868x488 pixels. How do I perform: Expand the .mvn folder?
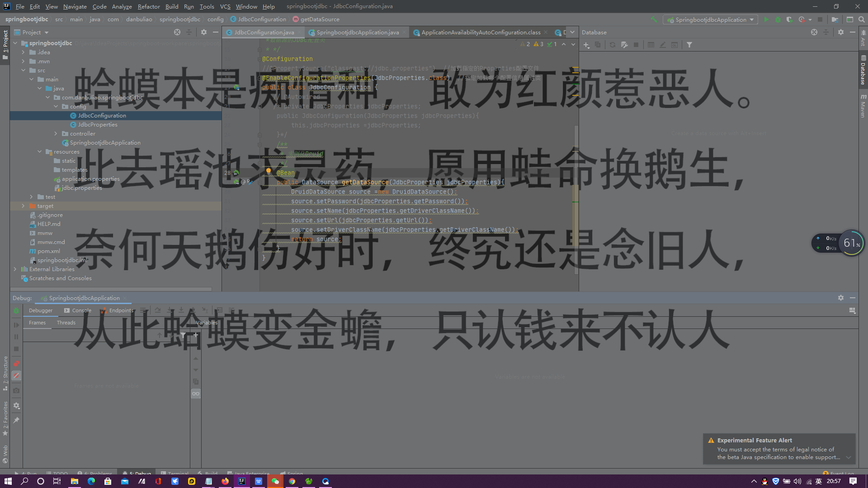pyautogui.click(x=24, y=61)
